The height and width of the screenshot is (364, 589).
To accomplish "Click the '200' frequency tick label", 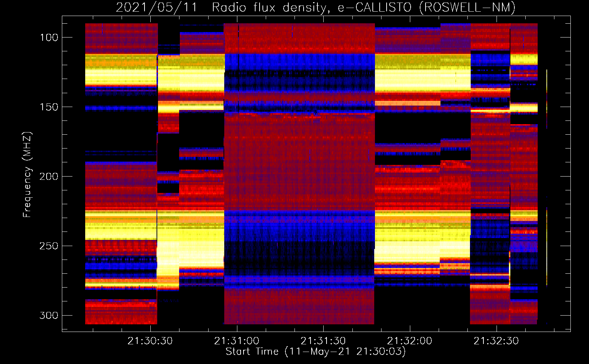I will 49,177.
